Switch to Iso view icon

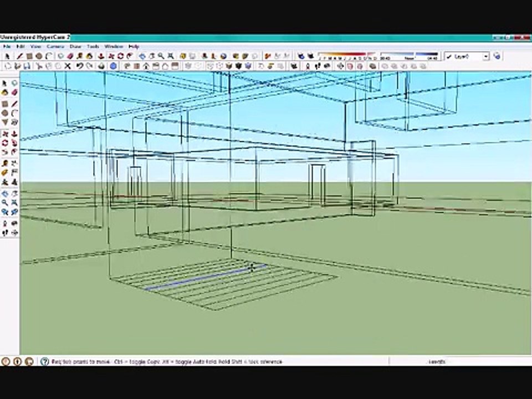[127, 66]
